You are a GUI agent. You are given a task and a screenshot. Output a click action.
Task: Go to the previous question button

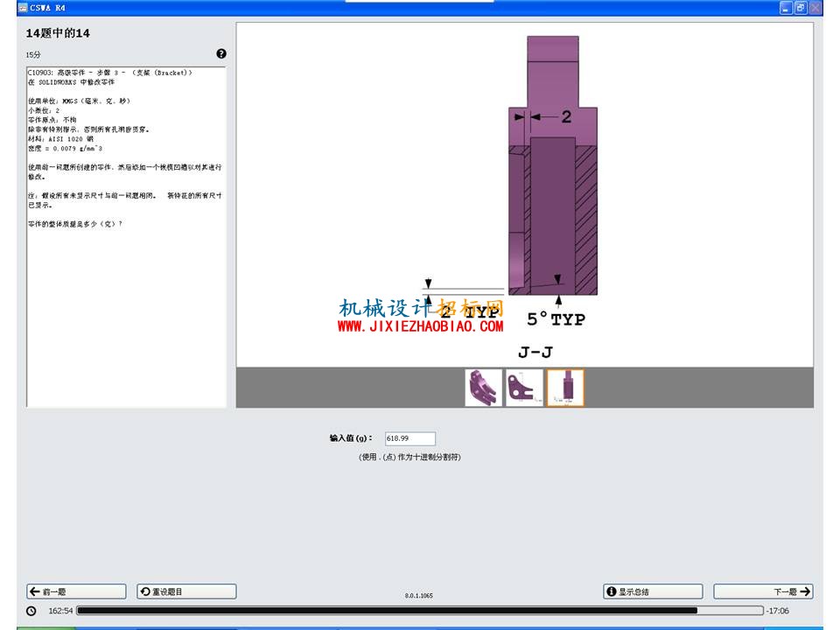pos(76,591)
